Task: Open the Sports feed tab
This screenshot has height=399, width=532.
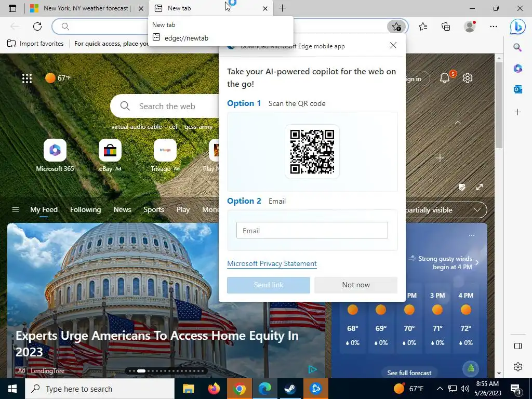Action: tap(154, 210)
